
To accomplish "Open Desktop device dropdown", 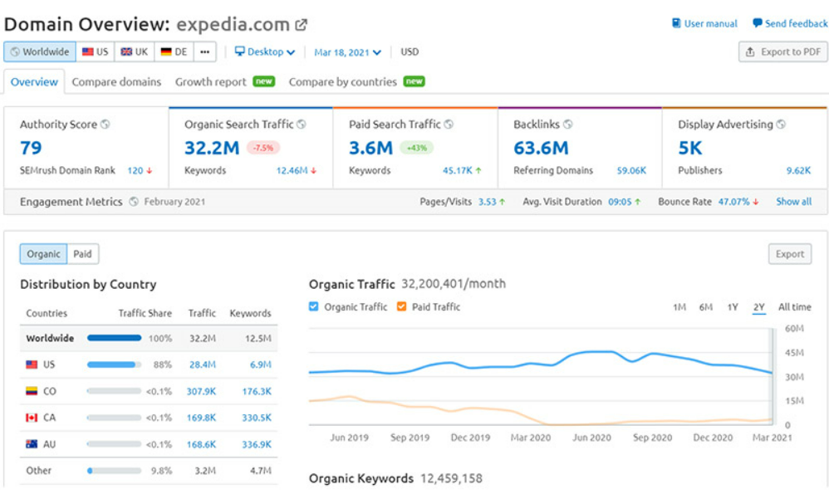I will (x=265, y=51).
